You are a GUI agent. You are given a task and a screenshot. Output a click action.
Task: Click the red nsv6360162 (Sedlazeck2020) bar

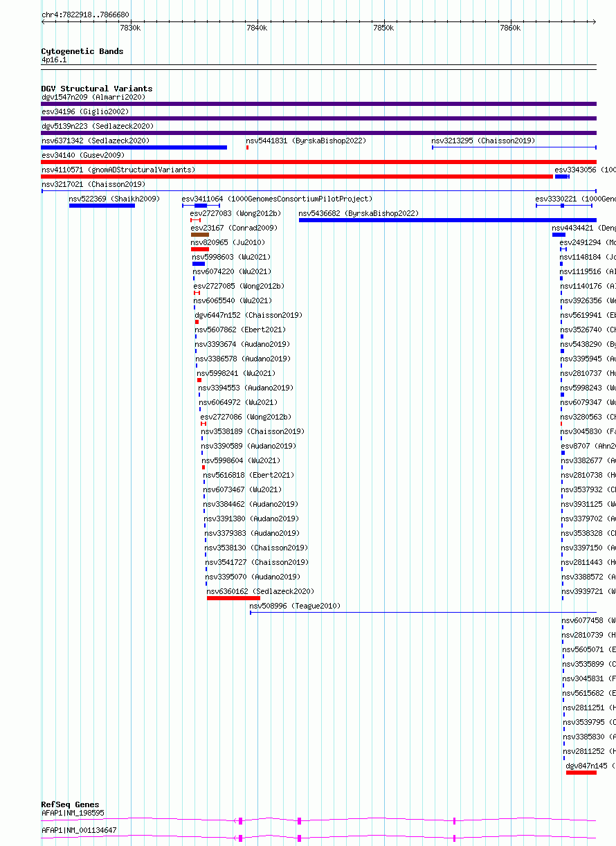pyautogui.click(x=233, y=598)
